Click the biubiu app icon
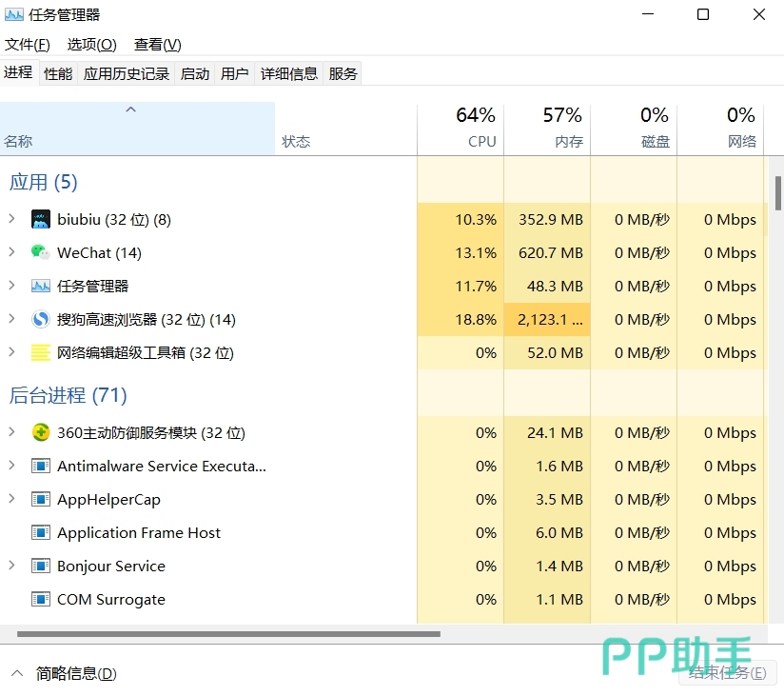Screen dimensions: 784x696 click(40, 220)
